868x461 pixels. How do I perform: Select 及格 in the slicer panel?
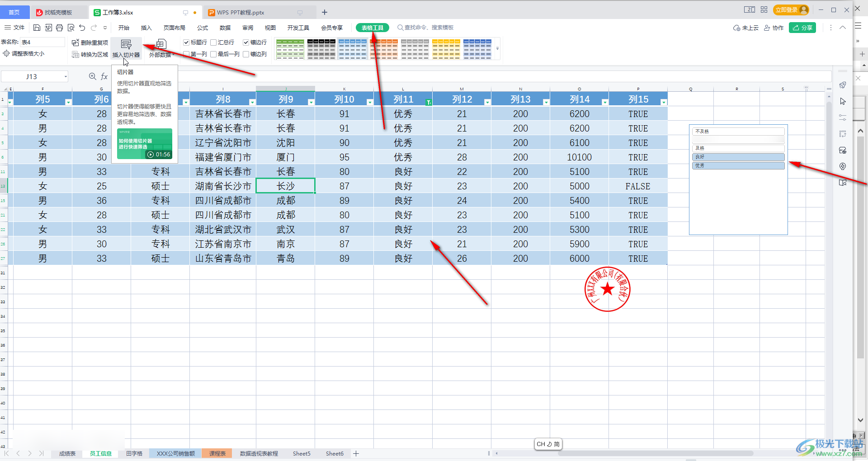pyautogui.click(x=738, y=148)
